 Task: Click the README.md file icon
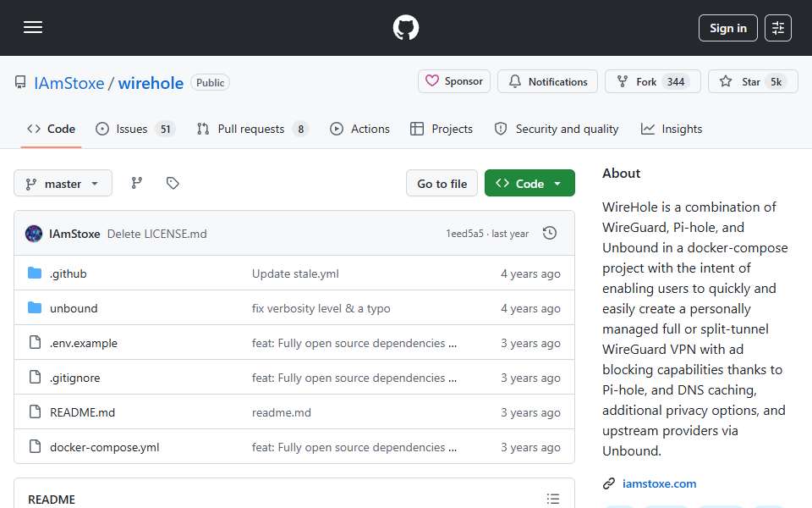pyautogui.click(x=35, y=411)
